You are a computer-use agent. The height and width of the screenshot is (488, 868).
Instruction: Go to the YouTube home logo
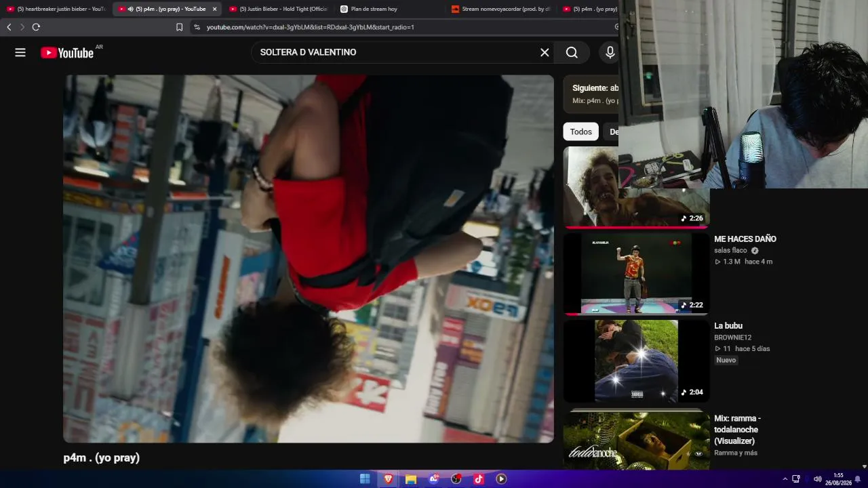click(67, 53)
